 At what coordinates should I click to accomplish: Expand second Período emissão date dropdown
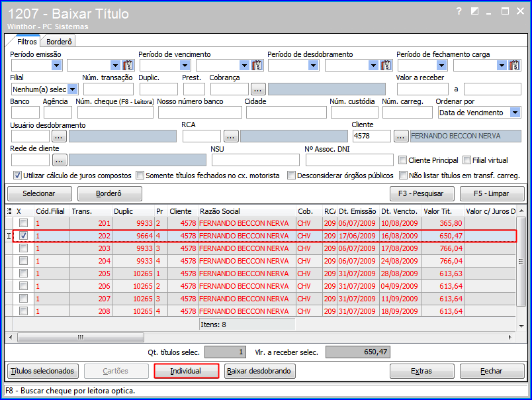[x=115, y=65]
